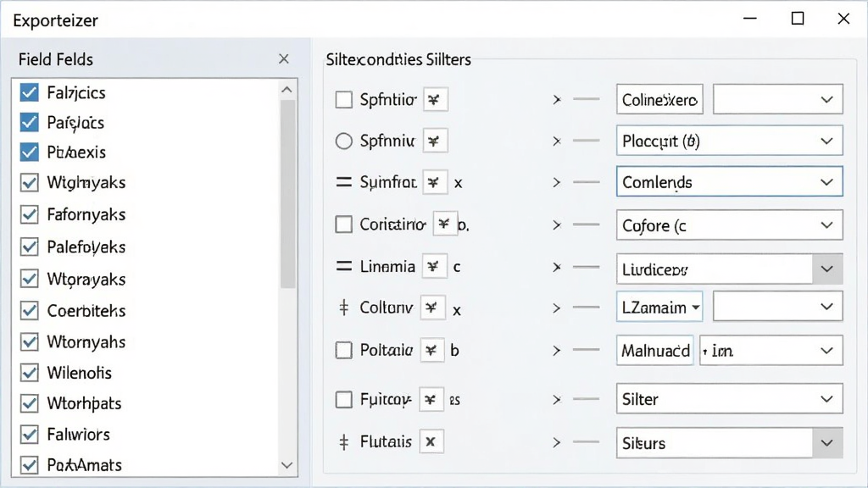This screenshot has height=488, width=868.
Task: Toggle the Coerbiteks field checkbox
Action: (30, 310)
